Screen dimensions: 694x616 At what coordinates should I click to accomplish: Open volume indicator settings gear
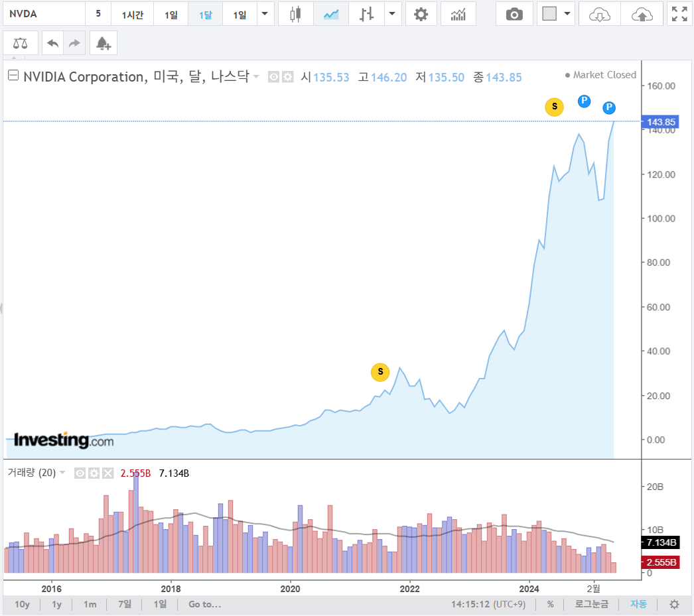point(94,473)
